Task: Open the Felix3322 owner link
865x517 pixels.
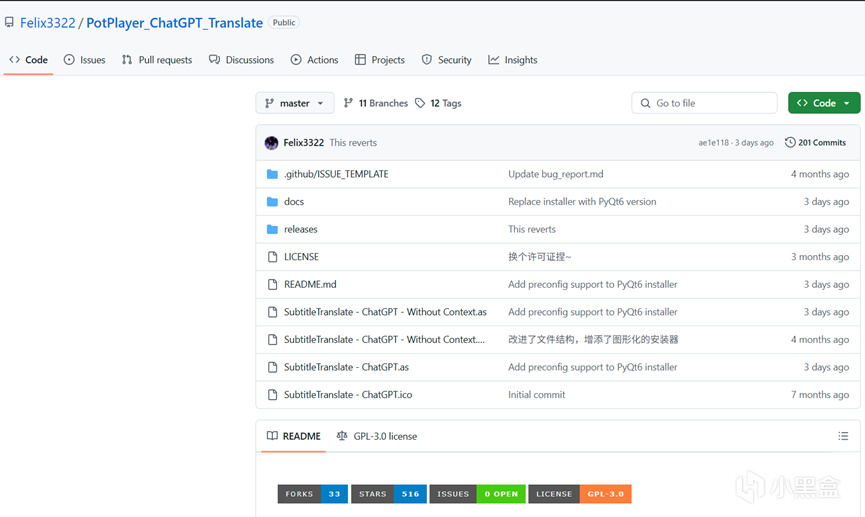Action: click(x=47, y=23)
